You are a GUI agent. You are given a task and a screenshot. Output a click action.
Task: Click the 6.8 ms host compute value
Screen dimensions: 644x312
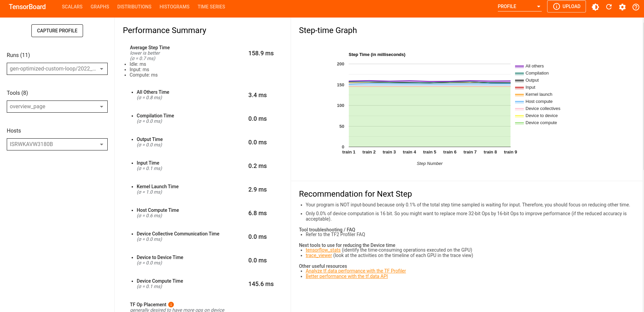[x=258, y=213]
